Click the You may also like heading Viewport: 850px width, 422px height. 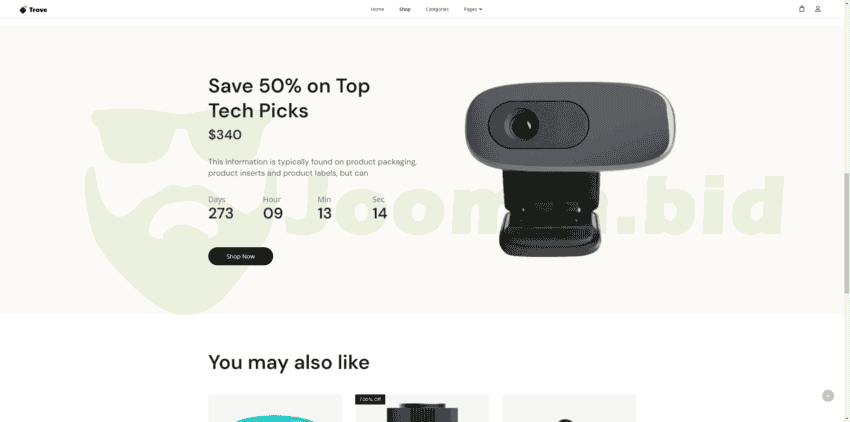coord(289,362)
